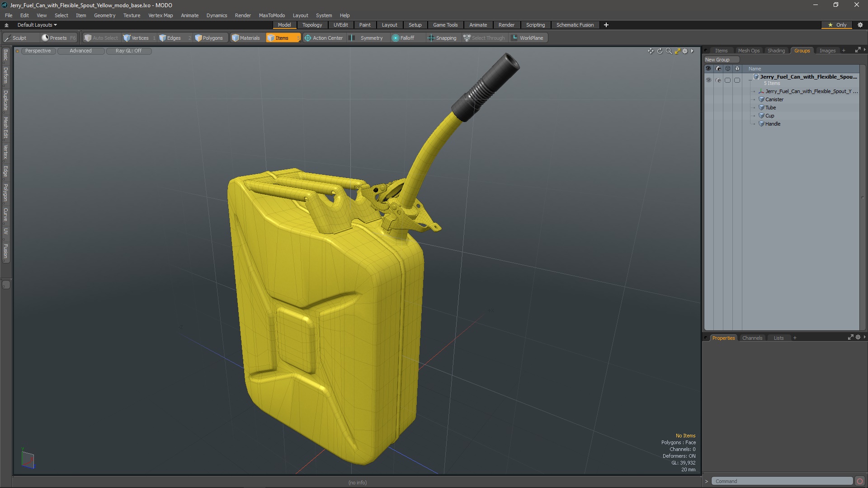Switch to Edges selection mode

[x=170, y=38]
